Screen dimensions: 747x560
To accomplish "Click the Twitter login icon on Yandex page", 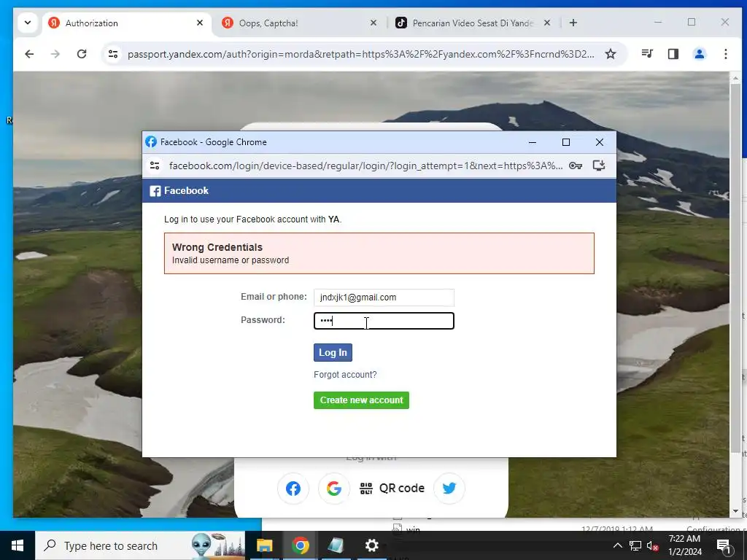I will [449, 488].
